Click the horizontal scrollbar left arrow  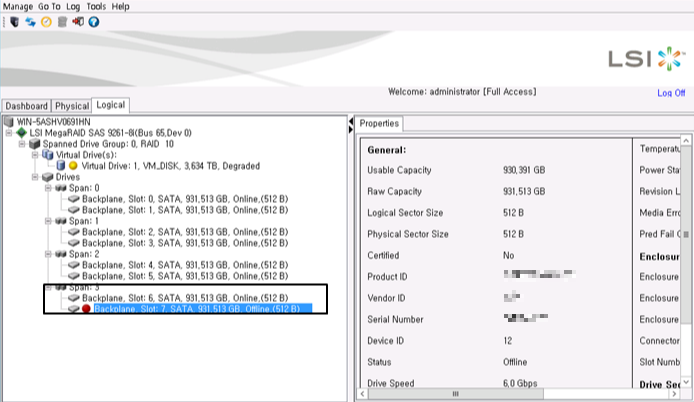tap(363, 394)
